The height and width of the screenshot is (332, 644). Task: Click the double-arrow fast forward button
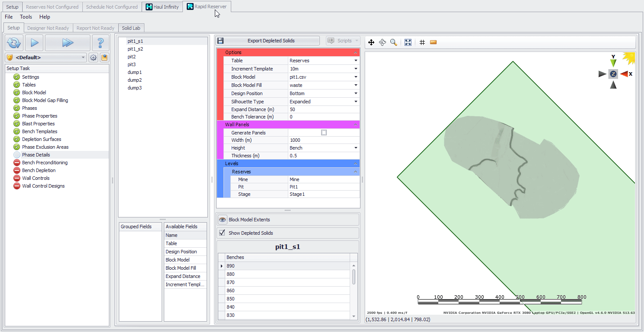[x=67, y=43]
